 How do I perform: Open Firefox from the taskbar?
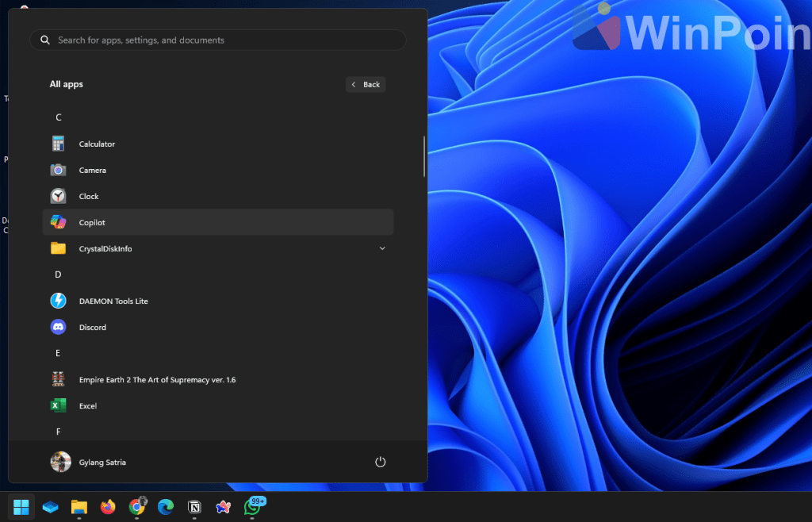pos(108,506)
